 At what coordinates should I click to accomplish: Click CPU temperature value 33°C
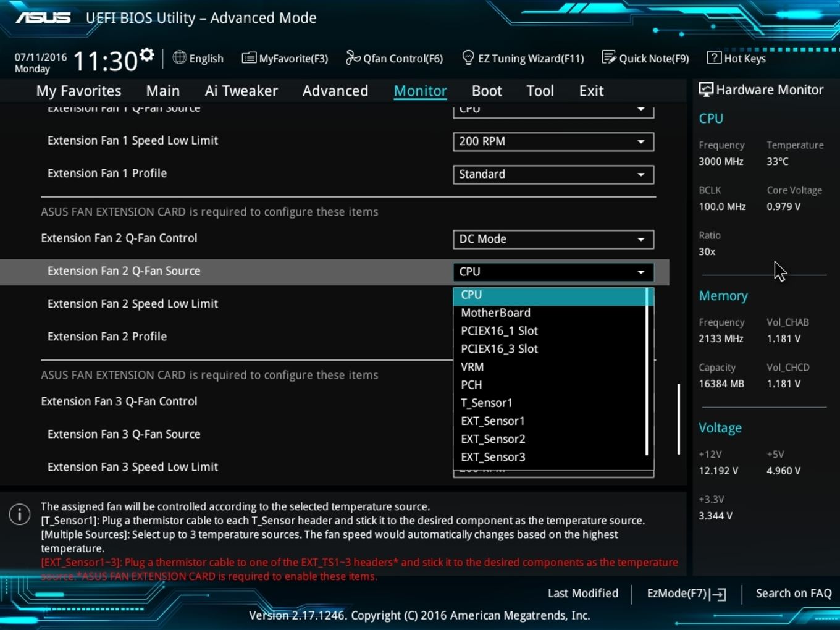pos(778,161)
